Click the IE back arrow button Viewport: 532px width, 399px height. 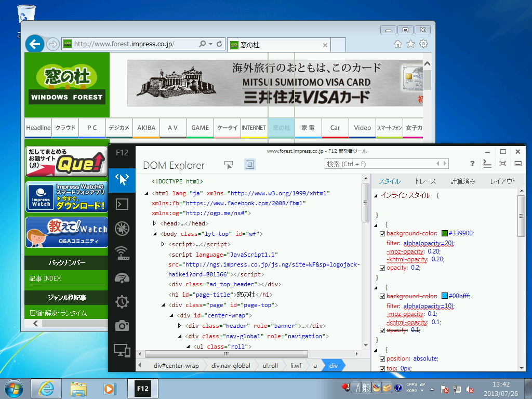pyautogui.click(x=35, y=44)
